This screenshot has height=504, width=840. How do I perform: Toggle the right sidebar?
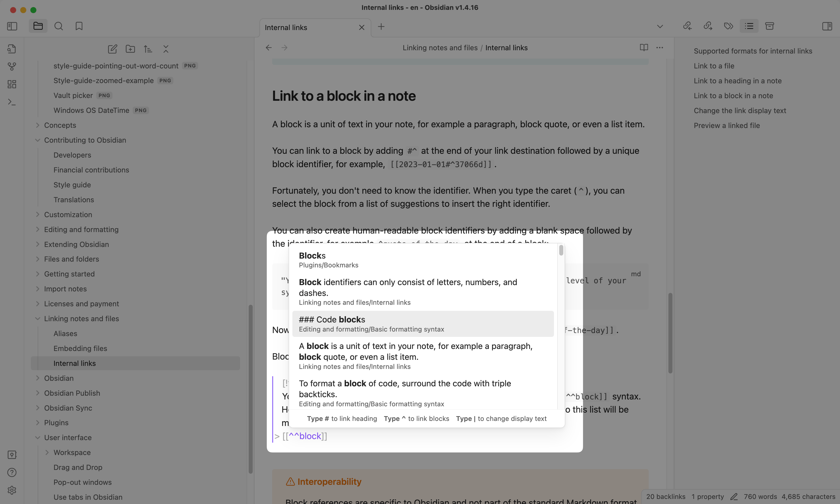(x=827, y=26)
